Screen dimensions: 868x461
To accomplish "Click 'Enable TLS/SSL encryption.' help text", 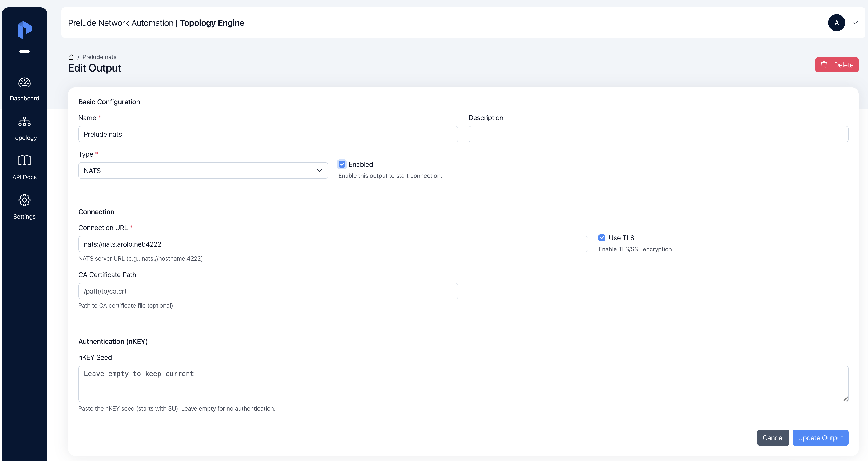I will click(636, 249).
